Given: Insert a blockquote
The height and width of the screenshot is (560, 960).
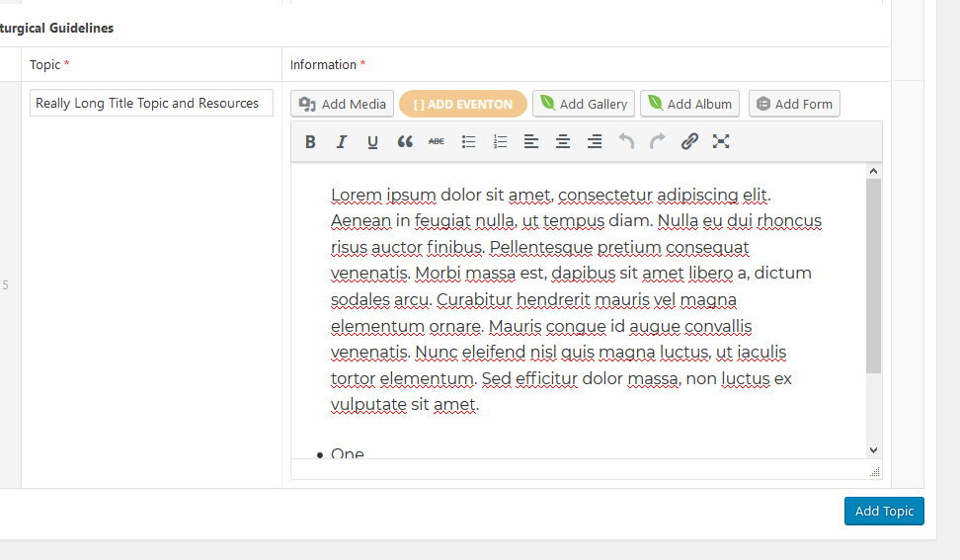Looking at the screenshot, I should point(405,141).
